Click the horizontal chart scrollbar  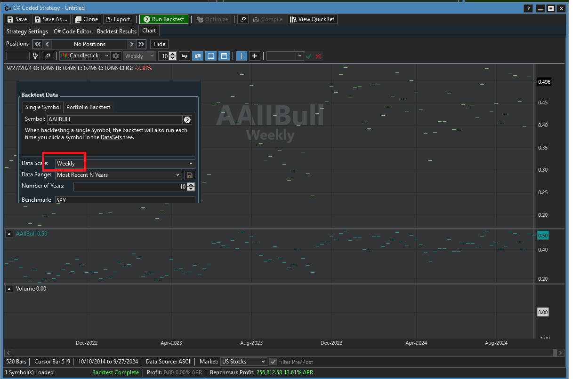point(282,353)
